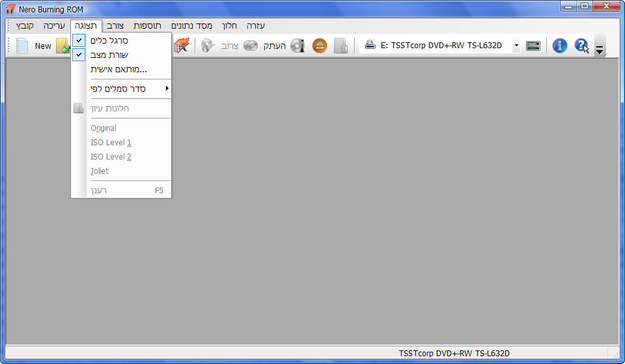Viewport: 625px width, 364px height.
Task: Select ISO Level 2 menu entry
Action: click(121, 157)
